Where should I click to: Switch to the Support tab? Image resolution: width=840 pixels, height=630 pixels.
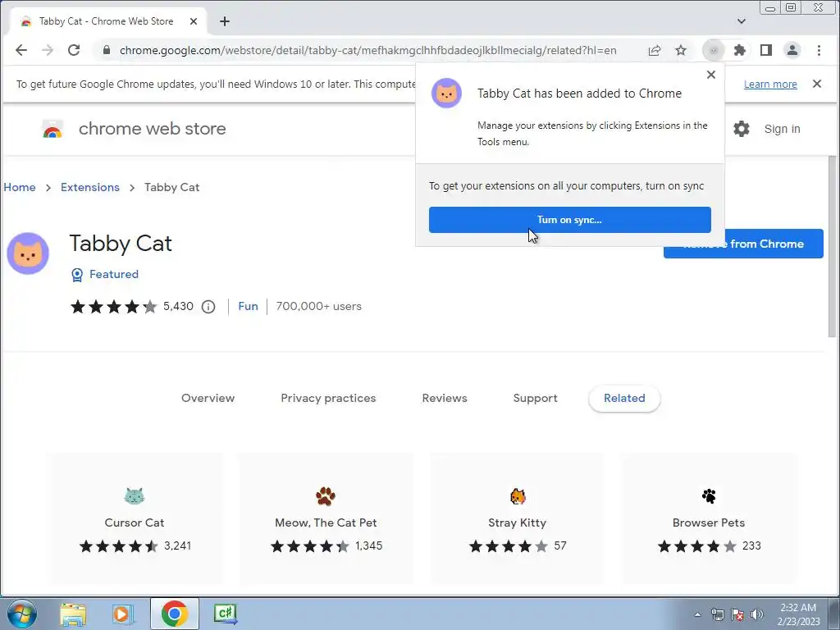tap(535, 398)
